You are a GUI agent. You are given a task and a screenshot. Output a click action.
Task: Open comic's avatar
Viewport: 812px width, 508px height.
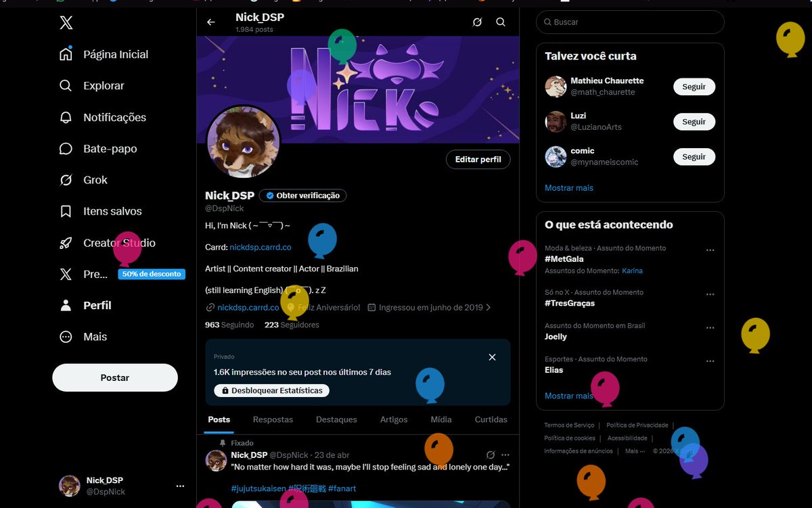(x=556, y=156)
